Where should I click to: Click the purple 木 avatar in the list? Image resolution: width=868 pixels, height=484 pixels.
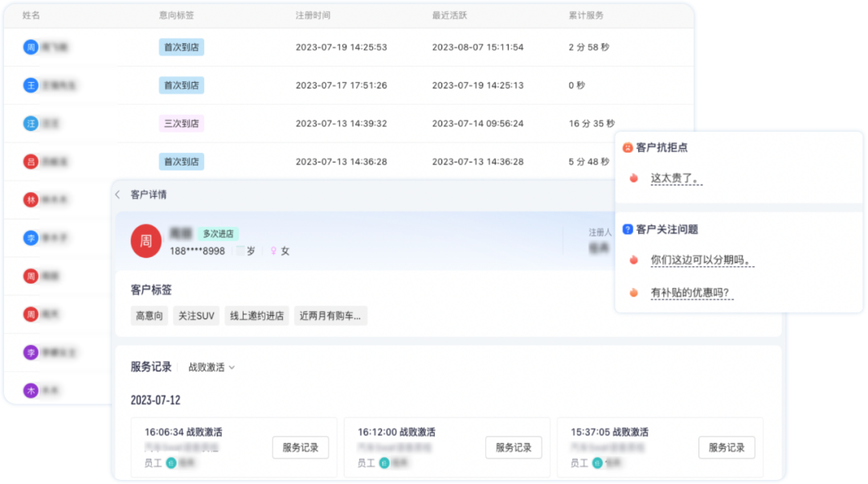(x=31, y=391)
